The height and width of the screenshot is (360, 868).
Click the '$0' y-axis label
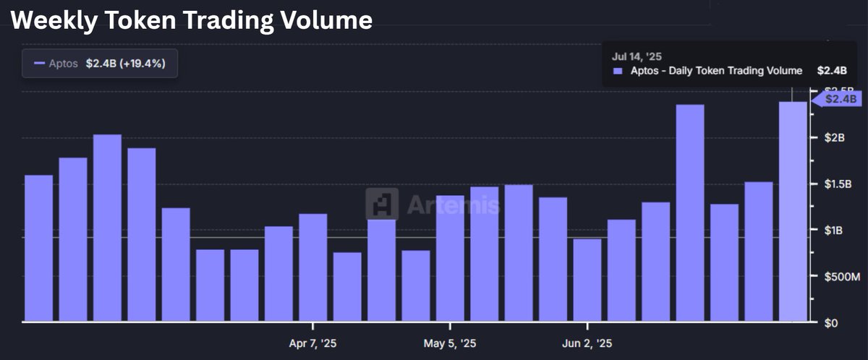click(832, 322)
